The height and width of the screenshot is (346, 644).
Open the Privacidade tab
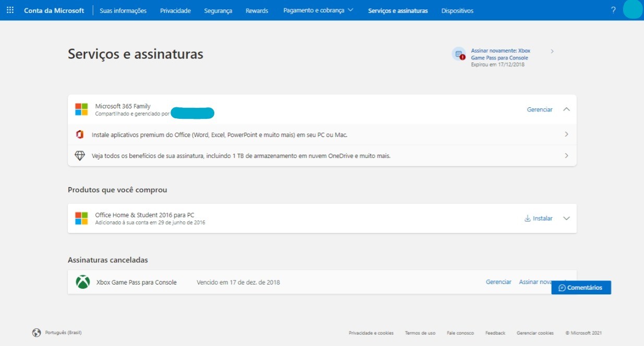point(176,10)
